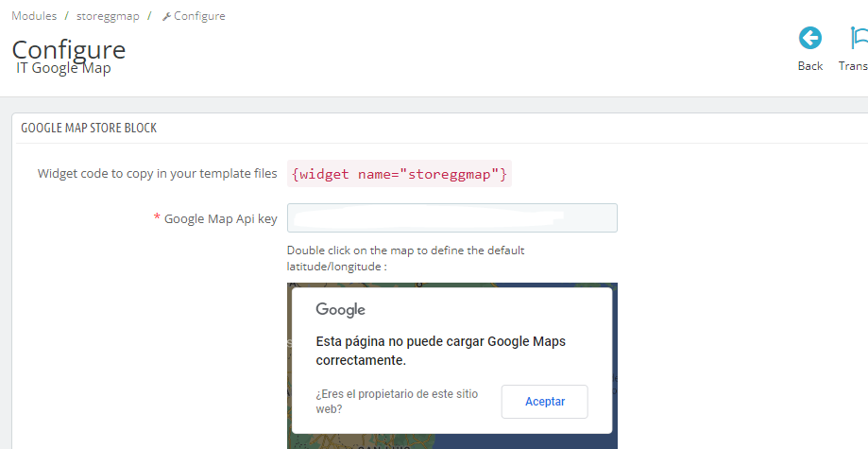The height and width of the screenshot is (449, 868).
Task: Focus the Google Map Api key field
Action: 452,218
